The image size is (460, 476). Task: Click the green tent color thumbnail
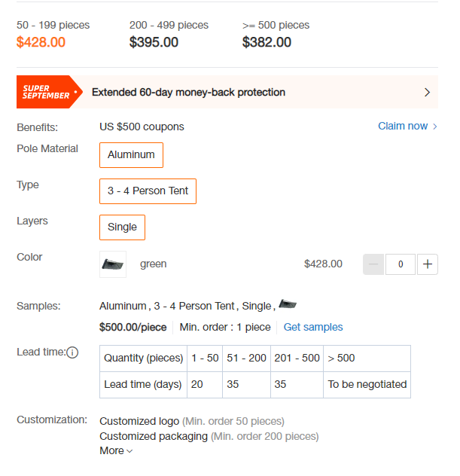[113, 264]
